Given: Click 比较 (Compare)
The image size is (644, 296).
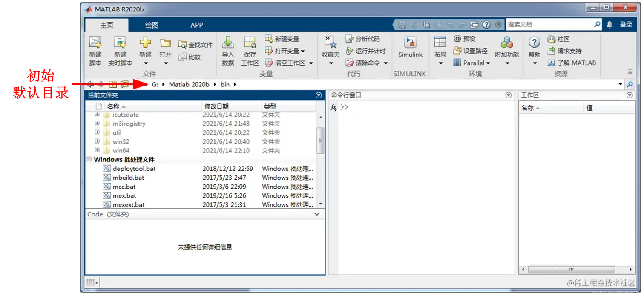Looking at the screenshot, I should pos(190,57).
